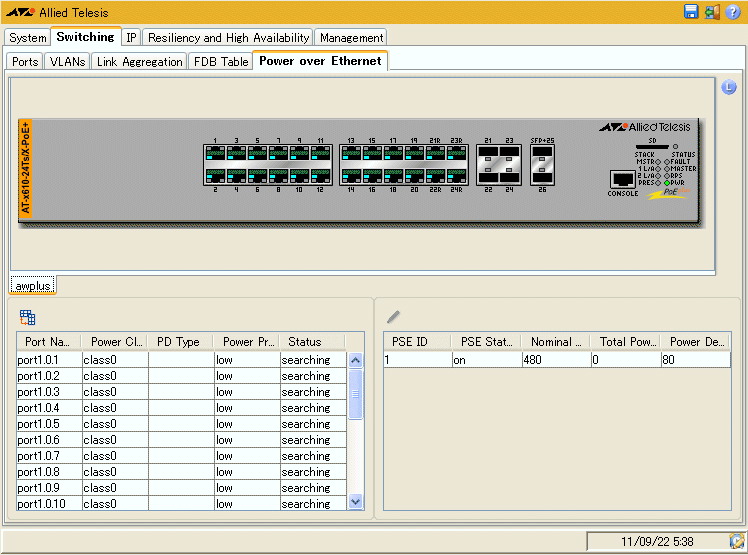Sort by the Port Name column header
748x555 pixels.
(48, 342)
